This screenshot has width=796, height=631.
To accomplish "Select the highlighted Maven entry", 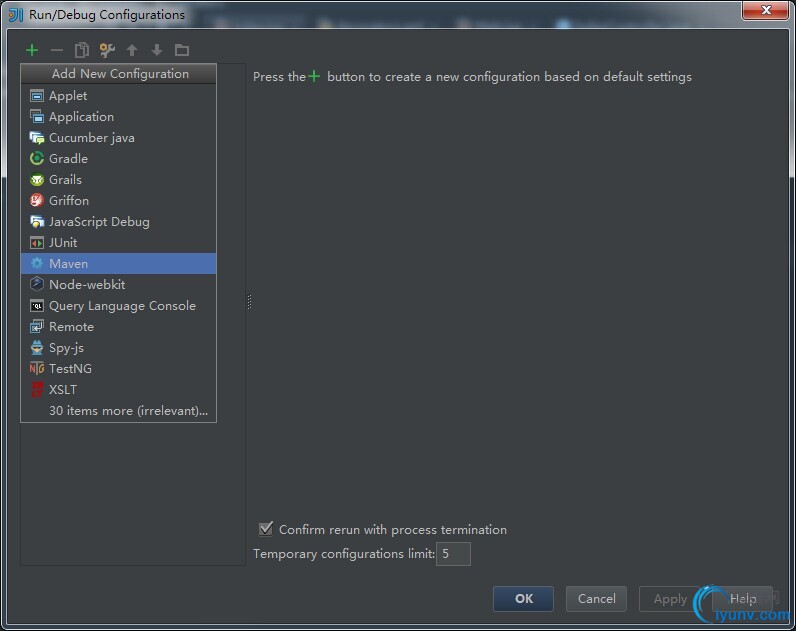I will pos(119,263).
